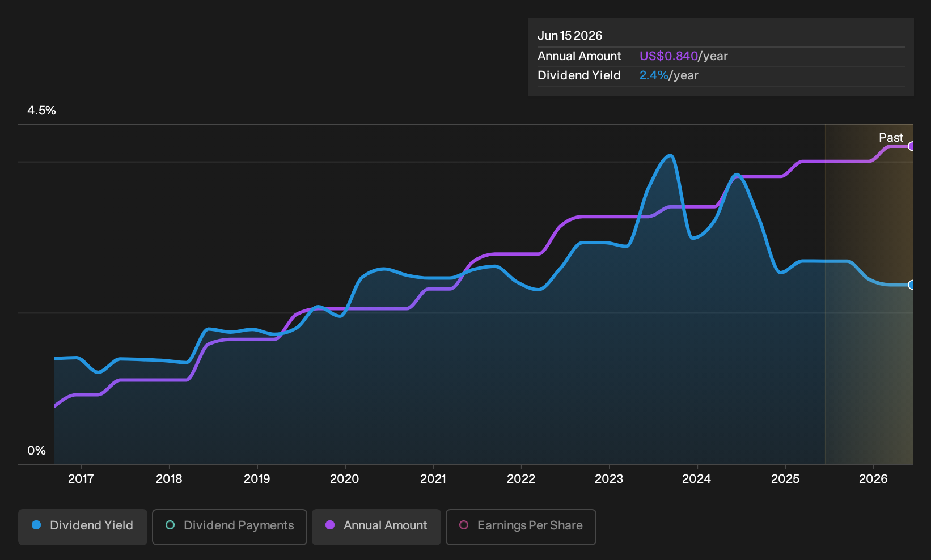Image resolution: width=931 pixels, height=560 pixels.
Task: Click the blue Dividend Yield legend dot
Action: point(36,525)
